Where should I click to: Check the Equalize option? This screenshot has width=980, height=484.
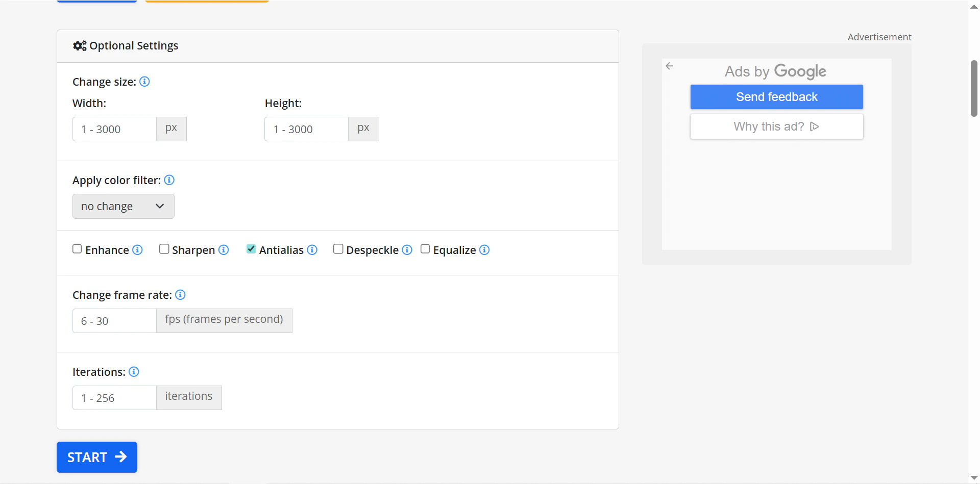(425, 249)
